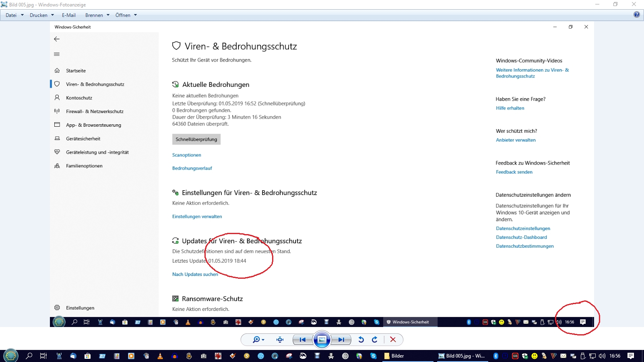The image size is (644, 362).
Task: Rotate the picture counterclockwise
Action: pos(361,340)
